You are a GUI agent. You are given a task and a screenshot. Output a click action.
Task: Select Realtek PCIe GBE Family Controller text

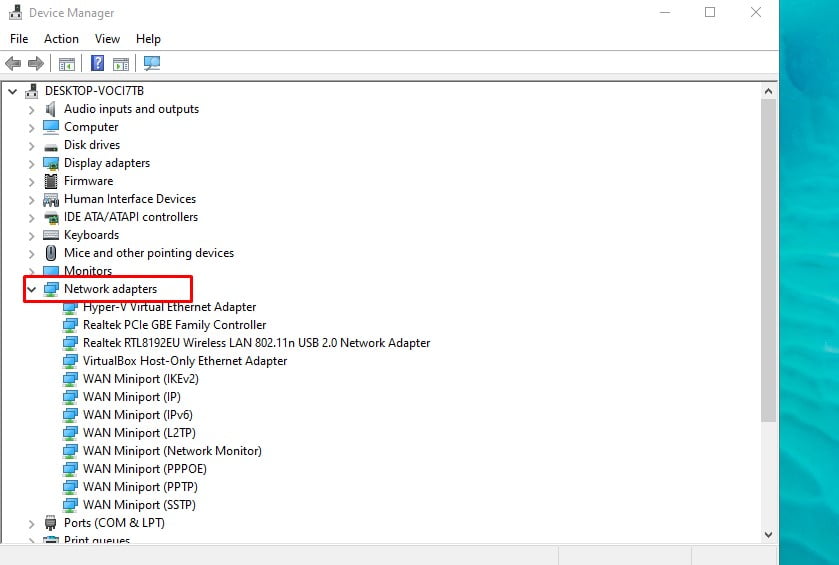174,325
